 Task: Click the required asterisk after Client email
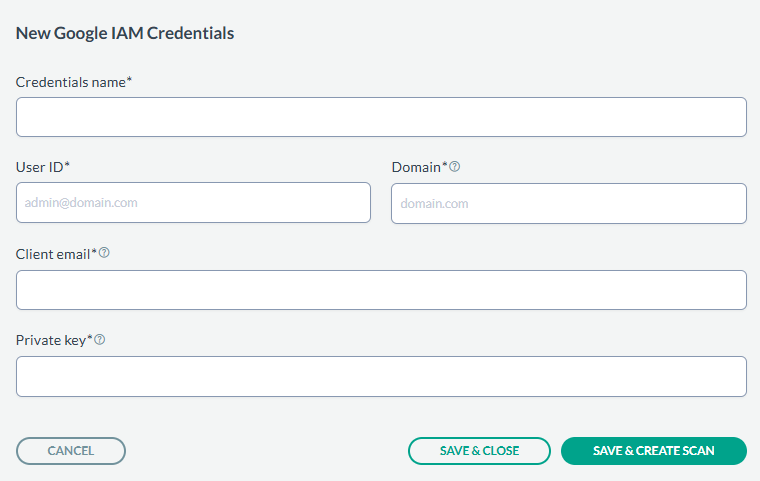[94, 252]
